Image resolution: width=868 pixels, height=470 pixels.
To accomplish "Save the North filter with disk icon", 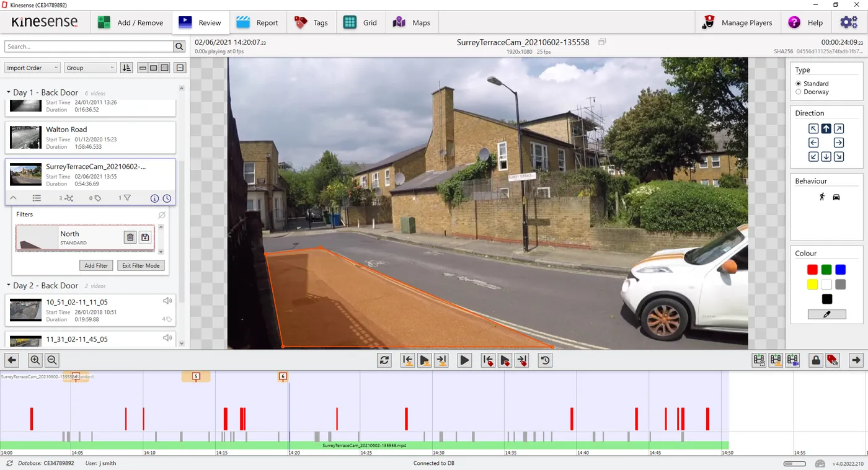I will (x=145, y=237).
